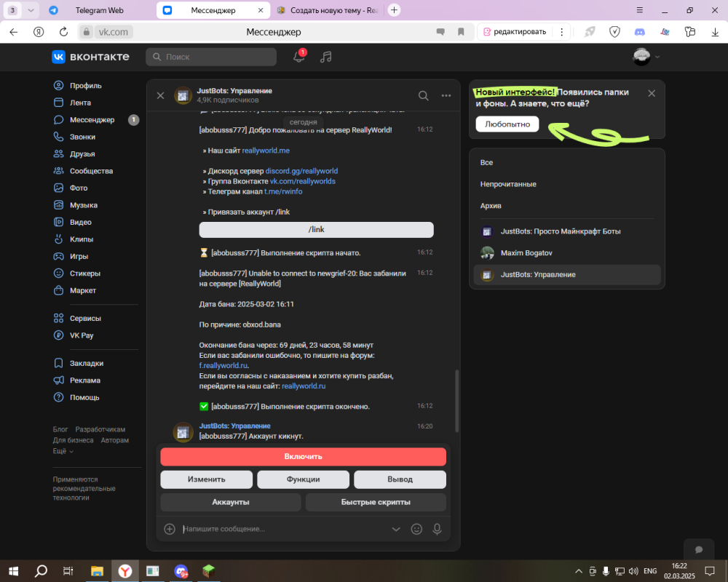728x582 pixels.
Task: Open vk.com/reallyworlds link
Action: point(302,181)
